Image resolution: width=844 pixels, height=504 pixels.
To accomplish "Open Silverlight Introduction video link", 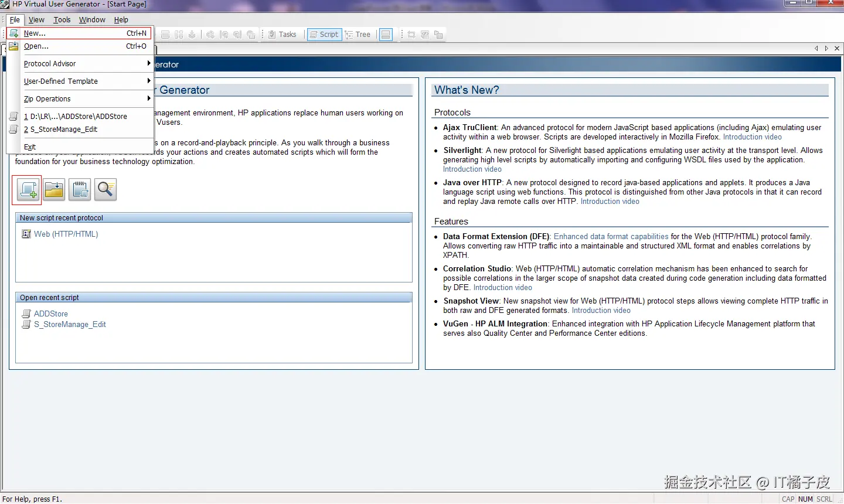I will click(x=472, y=169).
